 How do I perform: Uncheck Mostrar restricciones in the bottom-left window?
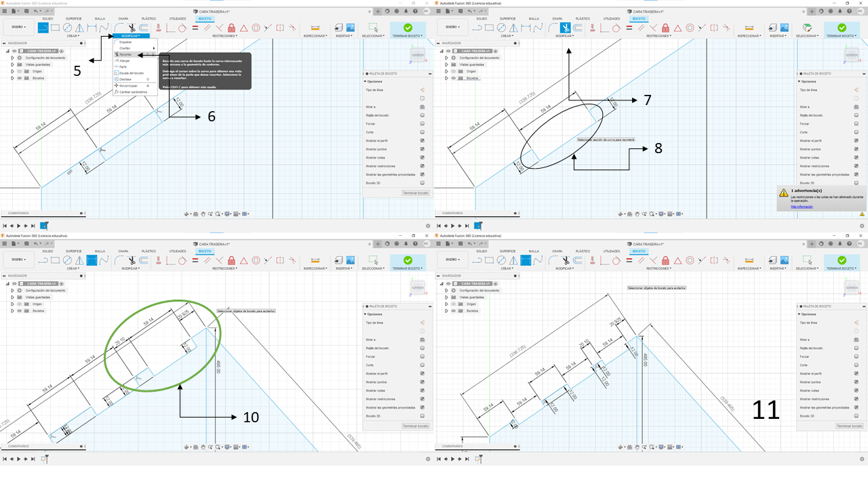pos(422,399)
